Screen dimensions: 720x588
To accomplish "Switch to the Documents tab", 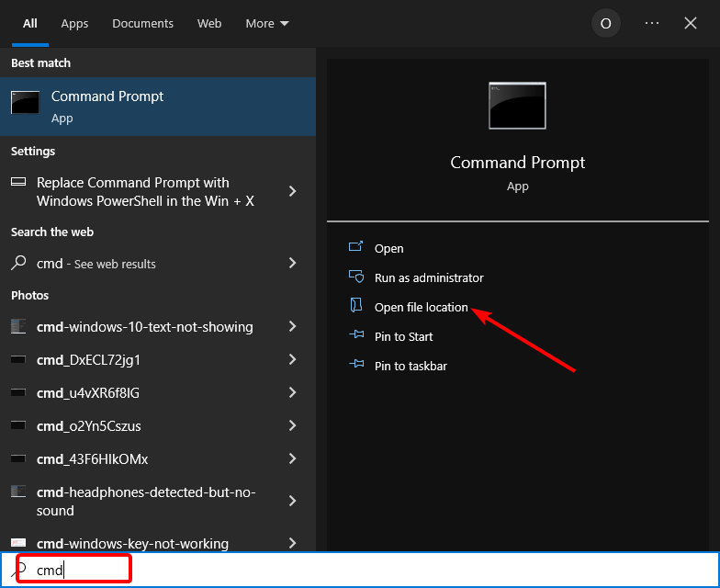I will pos(143,24).
